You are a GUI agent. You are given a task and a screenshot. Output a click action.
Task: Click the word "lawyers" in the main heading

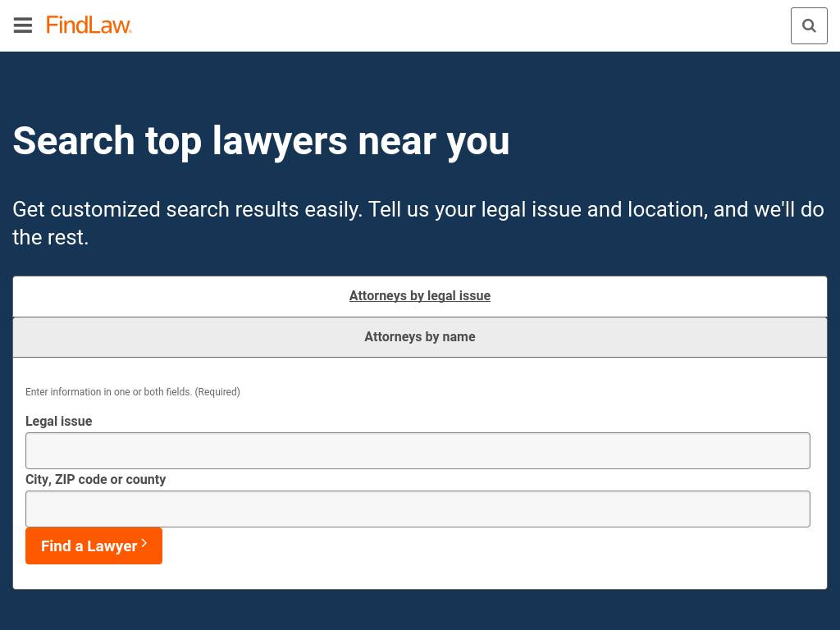point(280,141)
